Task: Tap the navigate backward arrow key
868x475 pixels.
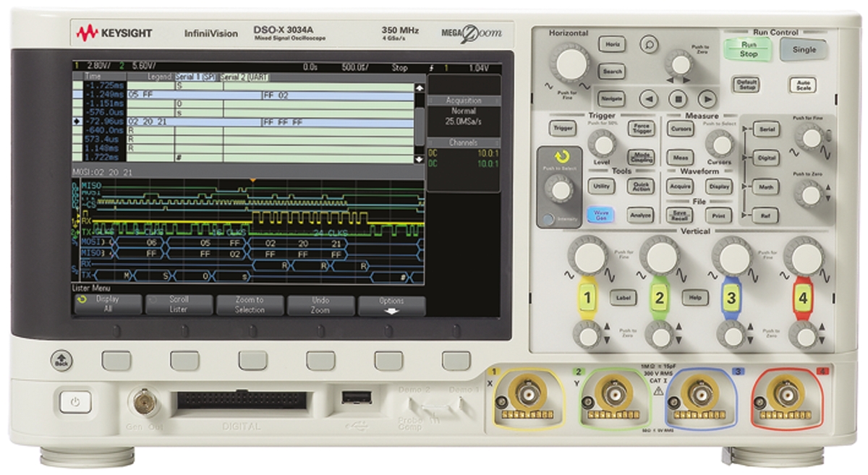Action: 650,98
